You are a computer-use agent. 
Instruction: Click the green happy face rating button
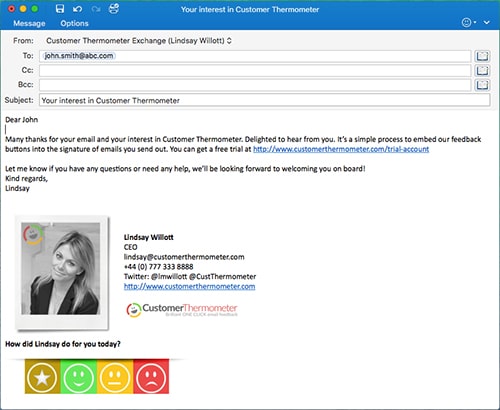79,377
